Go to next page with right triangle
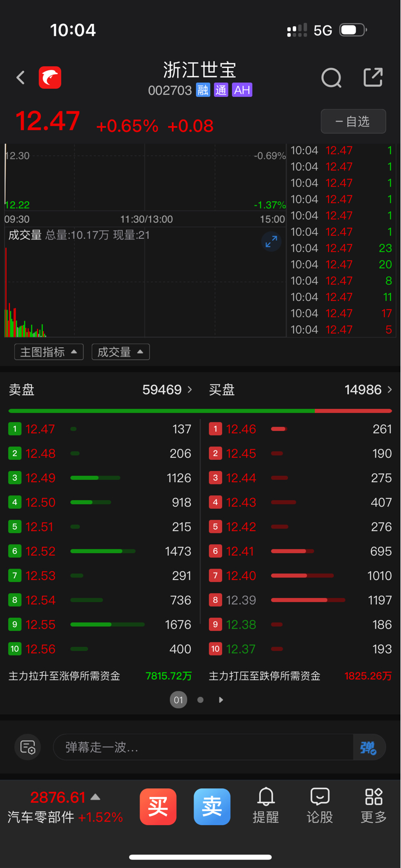 coord(221,700)
